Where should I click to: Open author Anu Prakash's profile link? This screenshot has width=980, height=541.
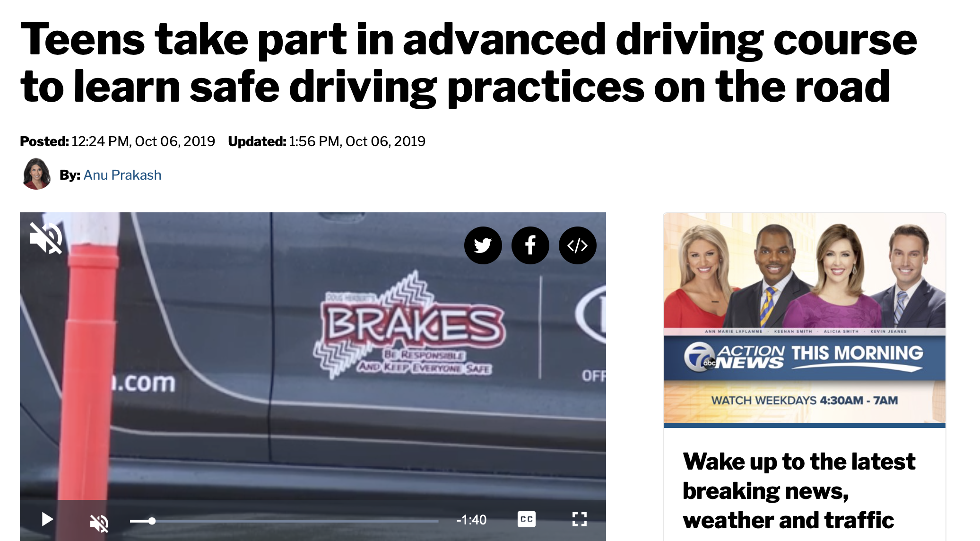(x=122, y=175)
